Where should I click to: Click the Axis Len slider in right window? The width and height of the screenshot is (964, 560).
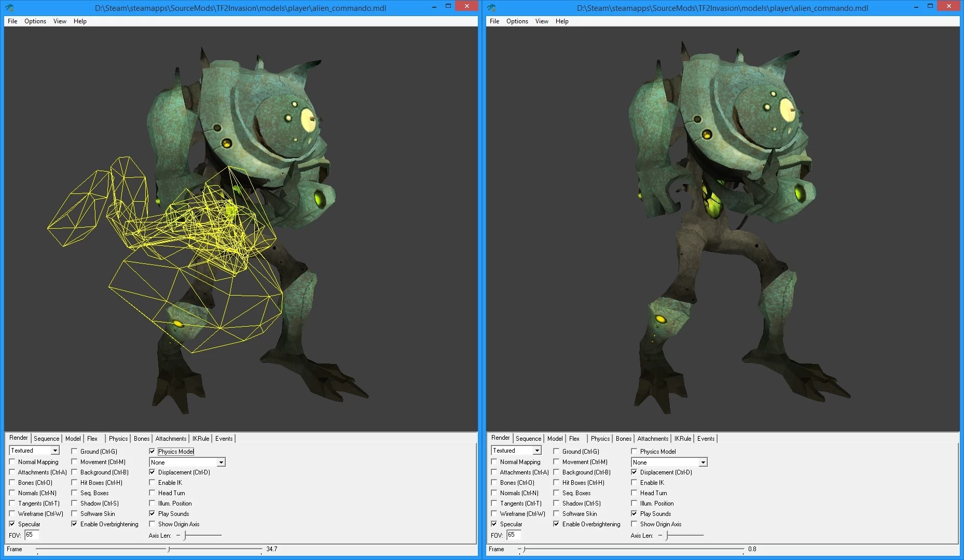click(681, 536)
